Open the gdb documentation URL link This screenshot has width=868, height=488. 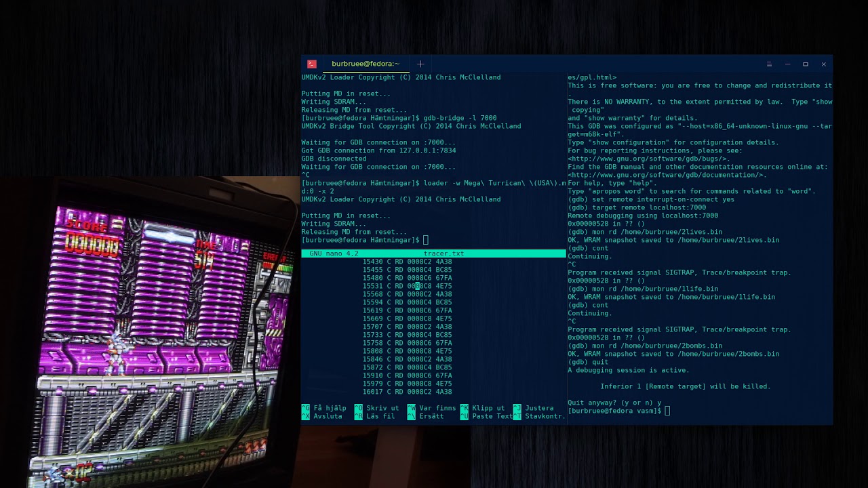[667, 175]
